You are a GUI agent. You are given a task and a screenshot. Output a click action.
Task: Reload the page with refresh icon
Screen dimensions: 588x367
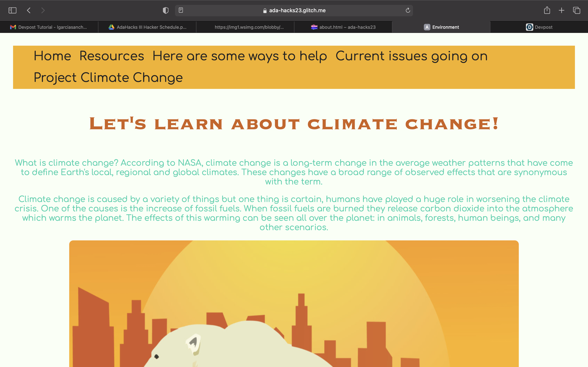(408, 10)
